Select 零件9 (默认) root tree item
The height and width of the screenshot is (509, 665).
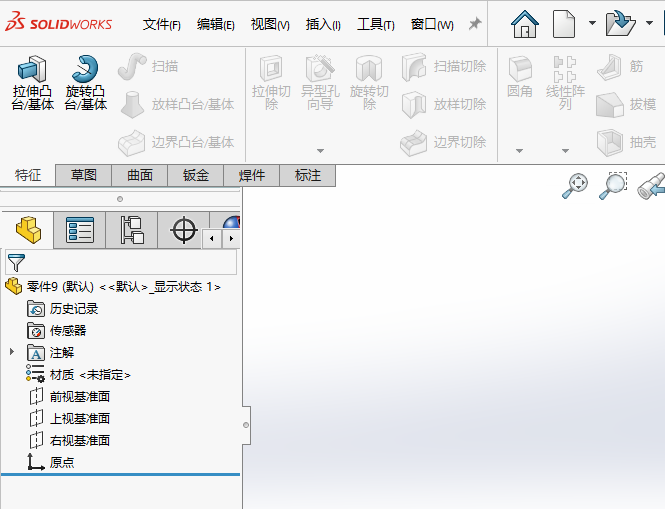tap(113, 287)
